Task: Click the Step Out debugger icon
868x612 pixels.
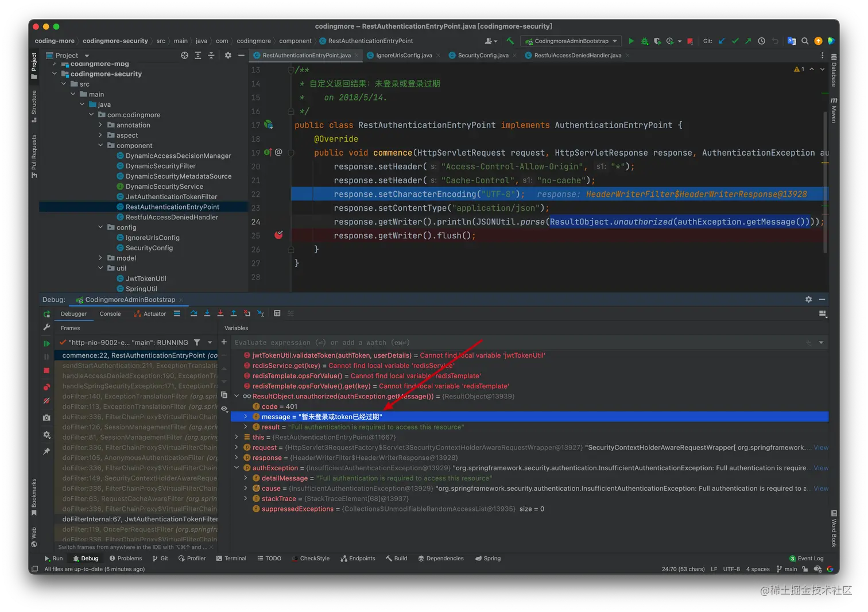Action: (x=234, y=313)
